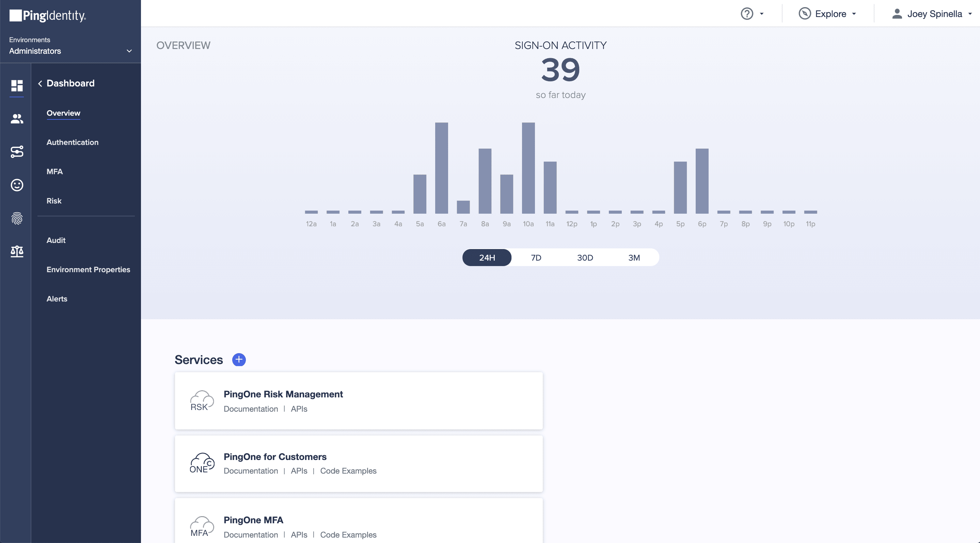Click the 5a bar in chart
Screen dimensions: 980x543
[420, 194]
